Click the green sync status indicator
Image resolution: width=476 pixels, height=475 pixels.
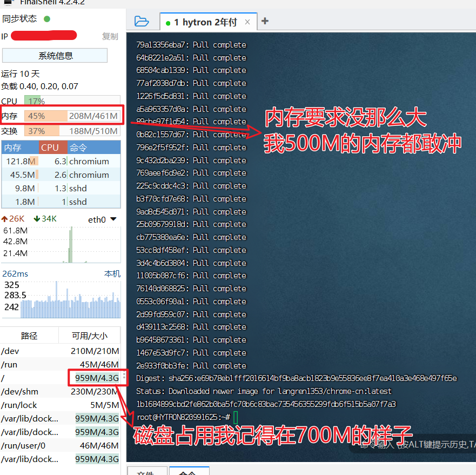[x=47, y=19]
